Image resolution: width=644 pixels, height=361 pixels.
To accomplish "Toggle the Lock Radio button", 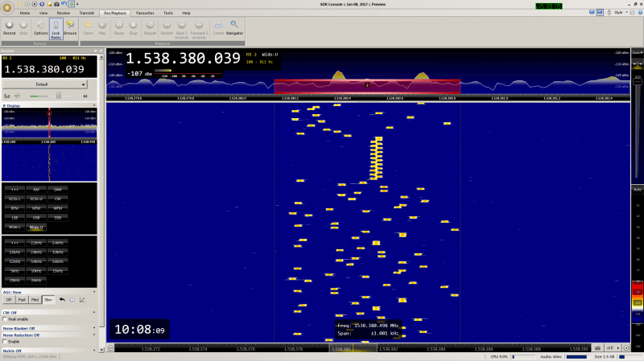I will (x=56, y=29).
